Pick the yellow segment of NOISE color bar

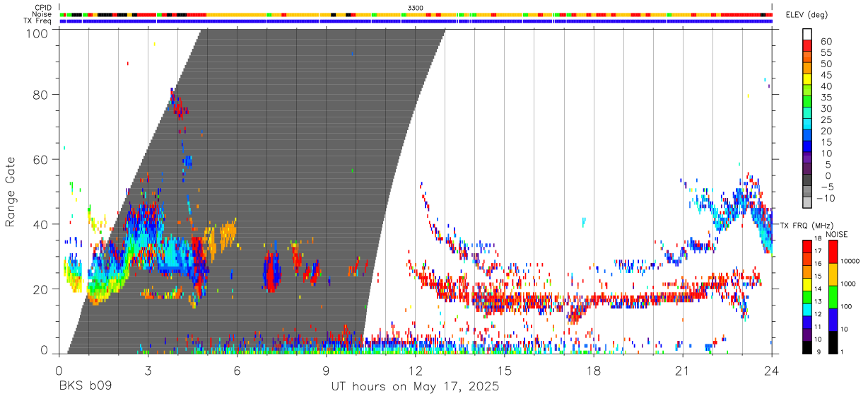point(833,274)
